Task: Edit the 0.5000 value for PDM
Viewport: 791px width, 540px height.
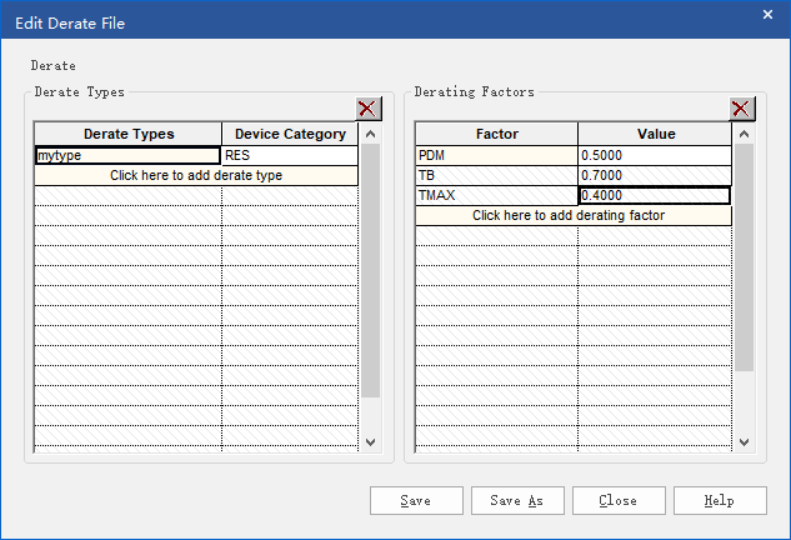Action: (654, 155)
